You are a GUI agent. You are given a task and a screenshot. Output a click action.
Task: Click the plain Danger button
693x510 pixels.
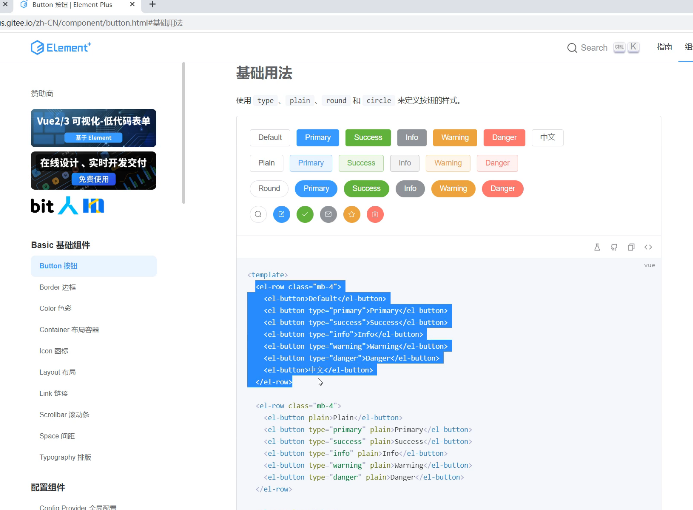coord(498,163)
